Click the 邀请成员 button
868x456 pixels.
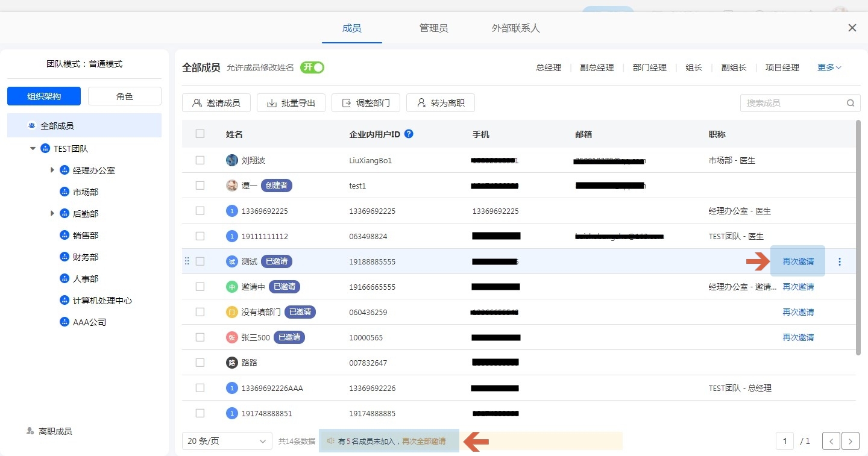(216, 103)
